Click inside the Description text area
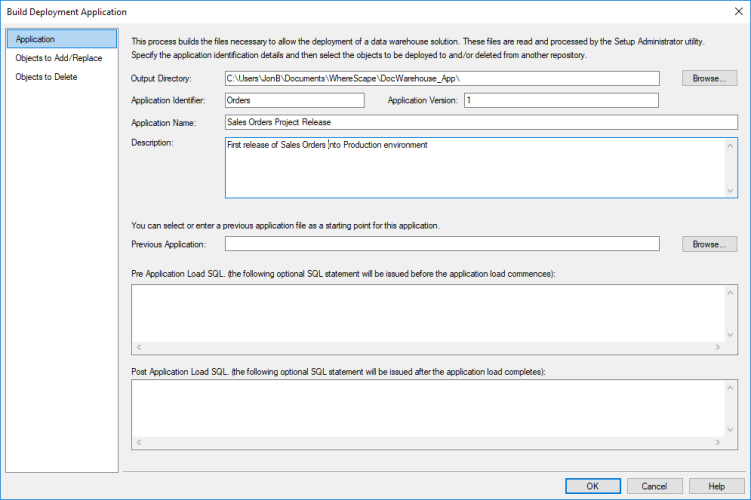Image resolution: width=751 pixels, height=500 pixels. pyautogui.click(x=475, y=168)
